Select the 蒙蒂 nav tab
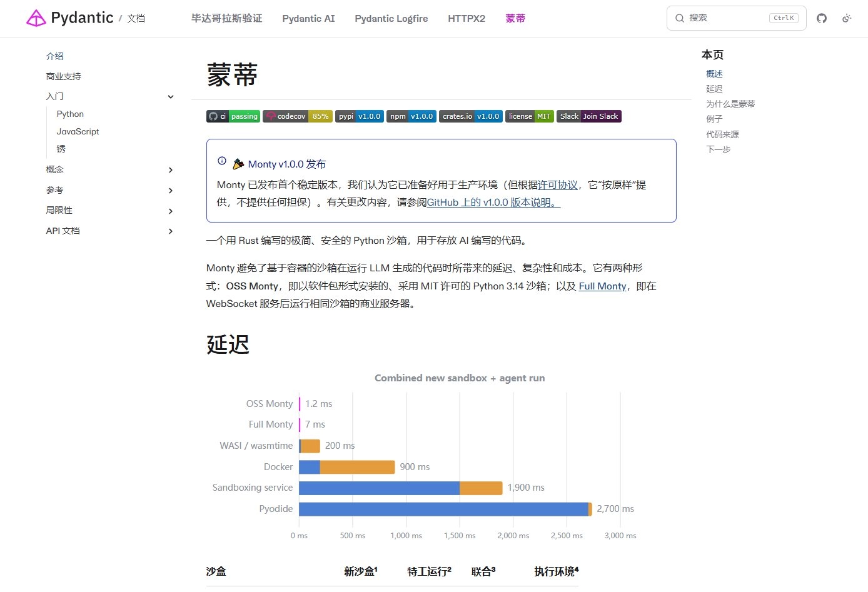 click(515, 18)
